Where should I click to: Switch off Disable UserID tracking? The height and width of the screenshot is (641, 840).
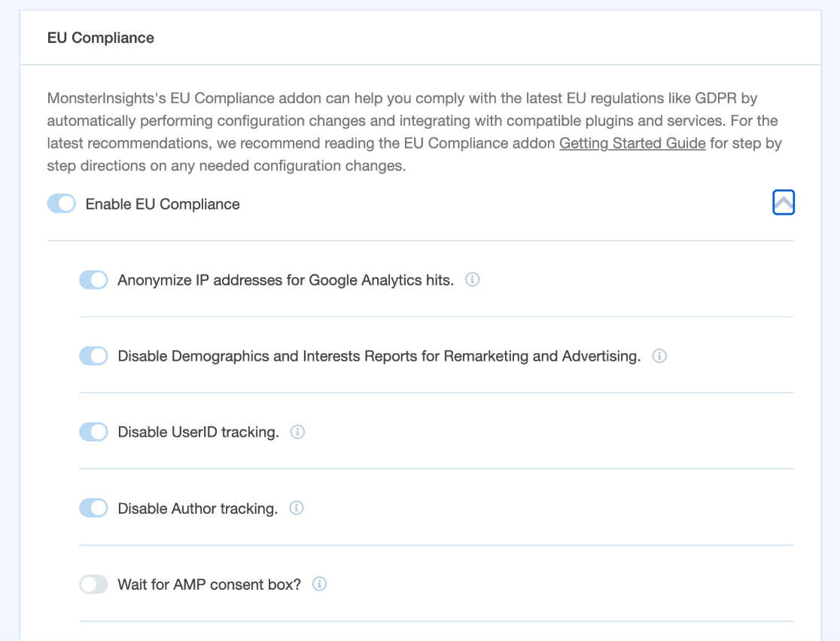click(x=93, y=432)
